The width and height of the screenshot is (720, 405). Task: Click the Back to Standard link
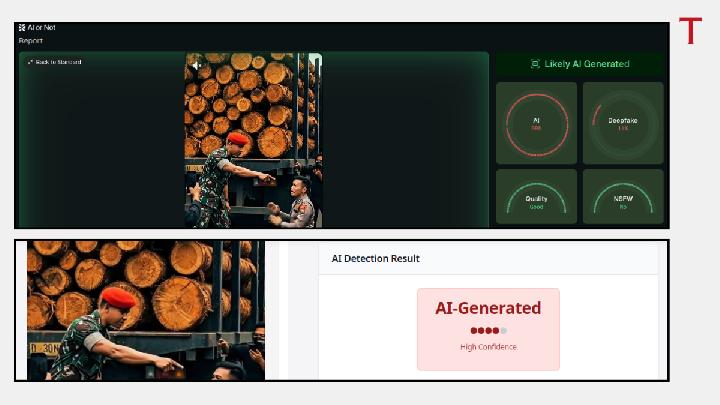60,62
